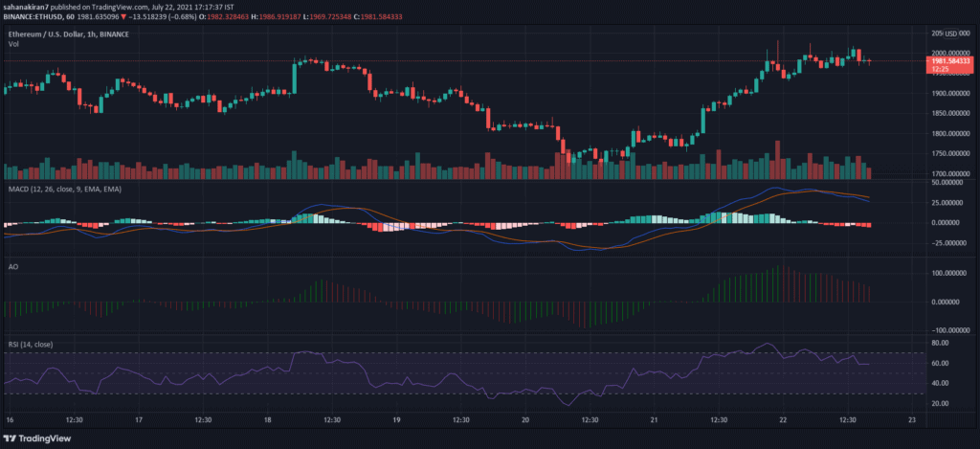Viewport: 980px width, 449px height.
Task: Click the 1900.000000 price axis label
Action: 951,93
